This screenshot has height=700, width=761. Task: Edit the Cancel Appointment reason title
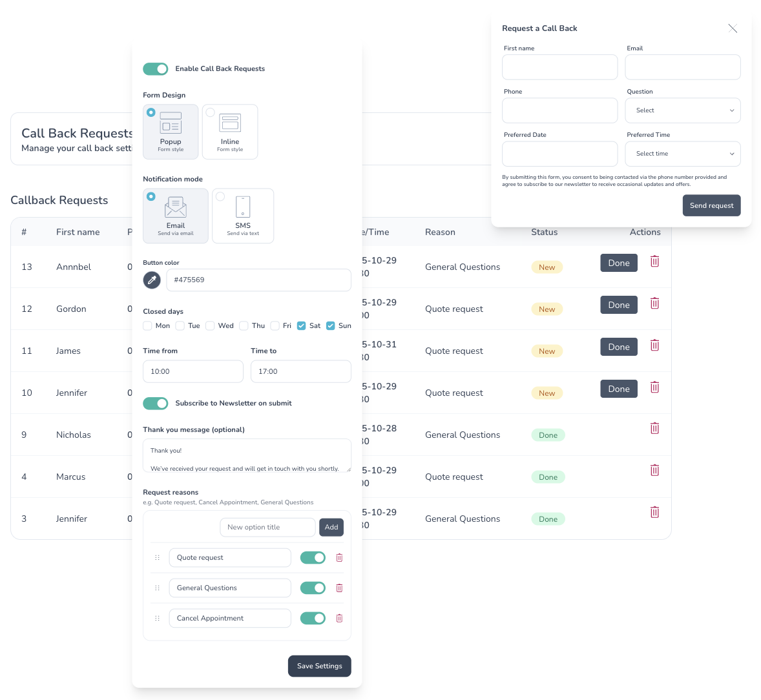(x=230, y=619)
